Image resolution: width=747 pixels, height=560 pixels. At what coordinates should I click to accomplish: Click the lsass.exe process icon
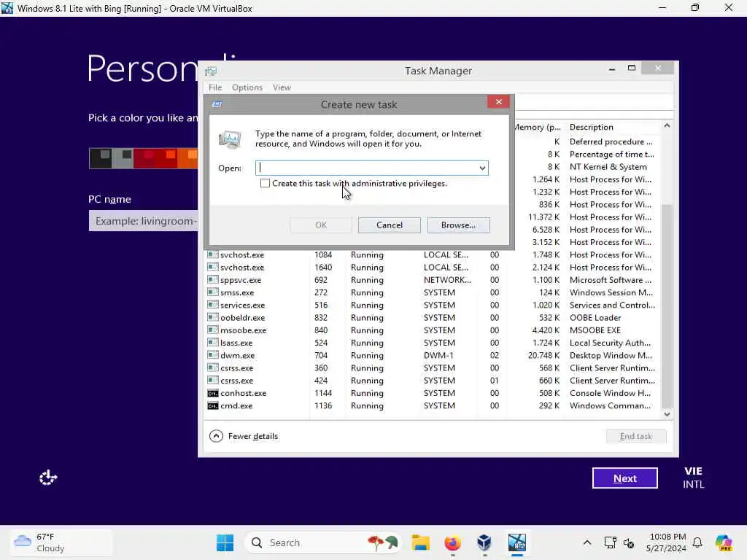click(x=212, y=343)
